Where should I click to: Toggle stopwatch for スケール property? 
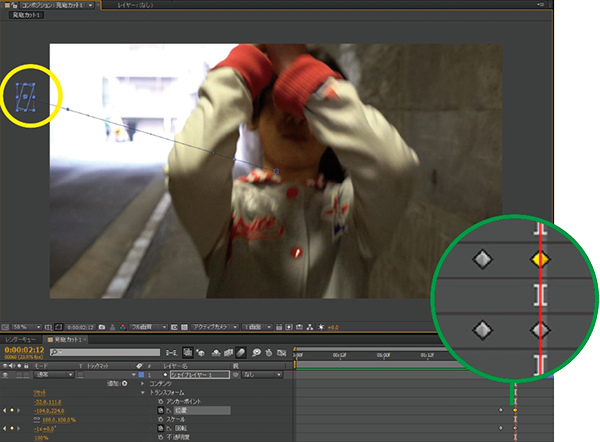pyautogui.click(x=161, y=419)
